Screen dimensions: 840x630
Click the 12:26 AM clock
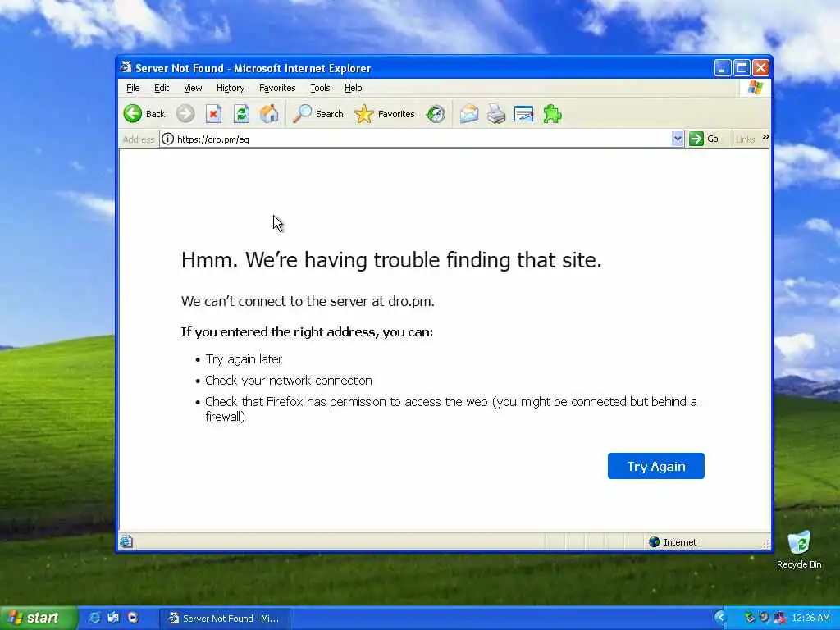tap(810, 618)
